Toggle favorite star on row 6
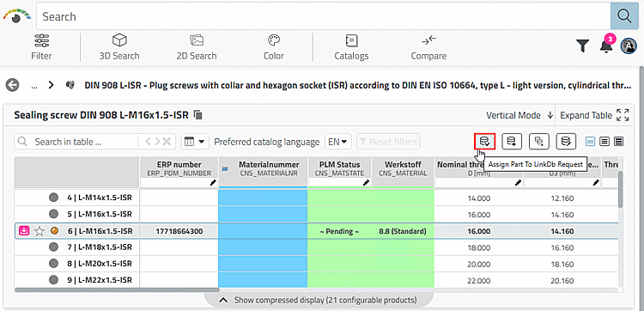 click(39, 231)
